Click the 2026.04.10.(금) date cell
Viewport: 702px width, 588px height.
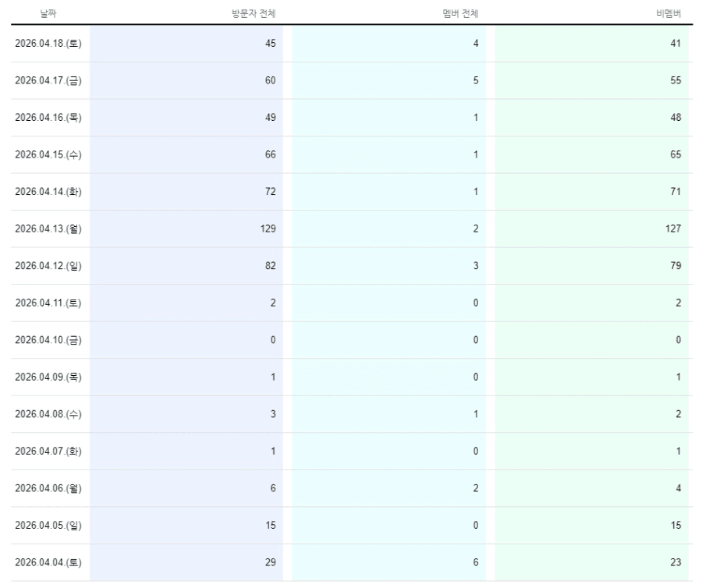pyautogui.click(x=48, y=340)
